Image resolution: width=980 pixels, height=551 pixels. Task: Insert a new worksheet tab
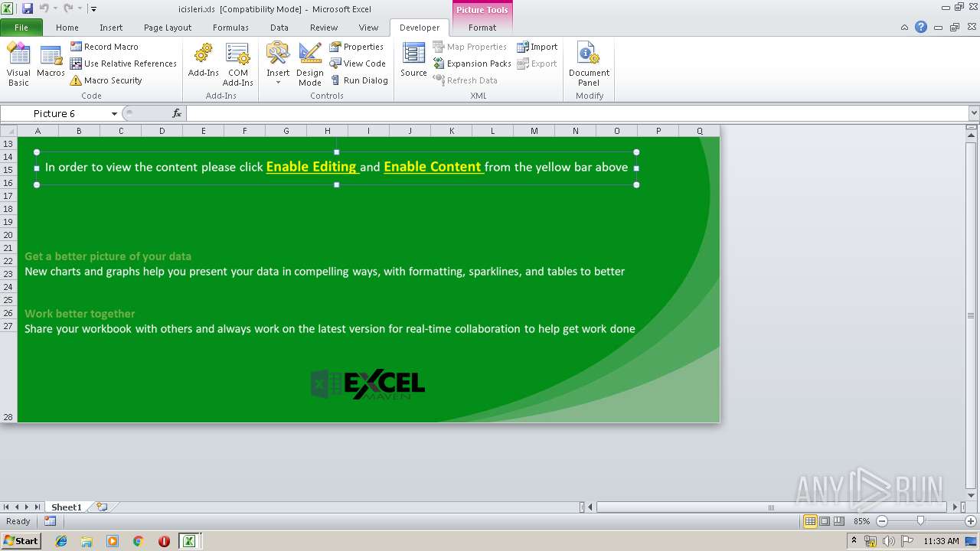102,507
